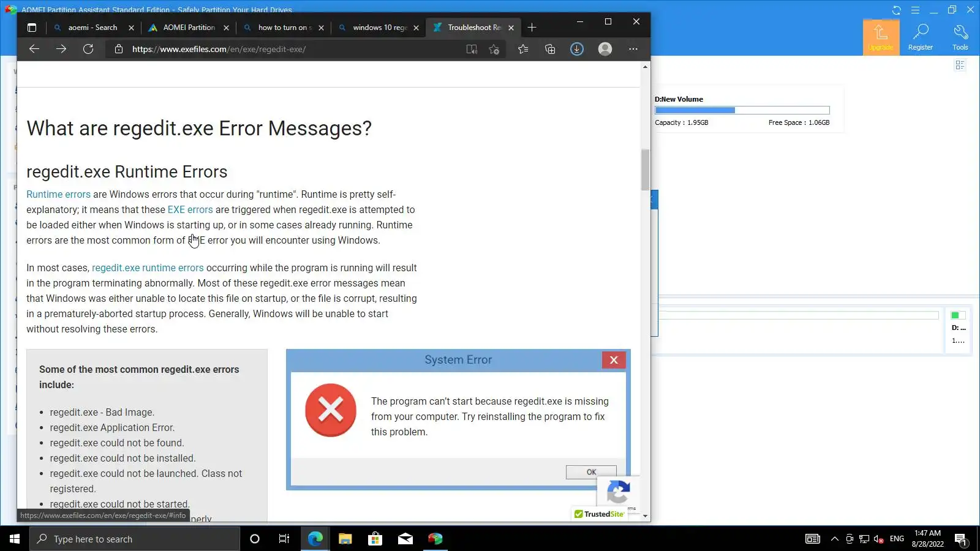Open AOMEI Partition Assistant taskbar icon
The width and height of the screenshot is (980, 551).
point(435,539)
